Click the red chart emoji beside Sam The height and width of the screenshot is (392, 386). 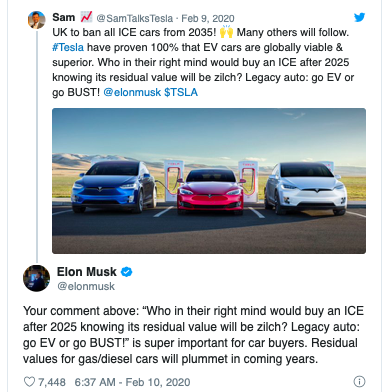point(86,17)
